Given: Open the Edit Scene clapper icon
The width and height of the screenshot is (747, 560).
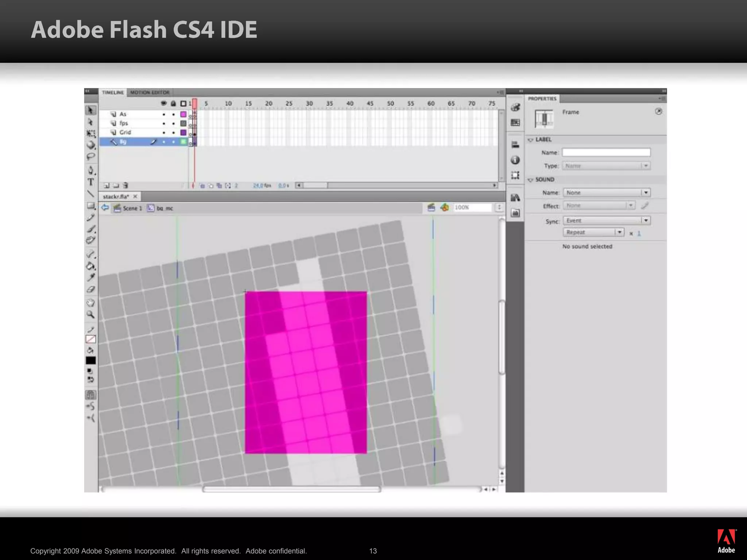Looking at the screenshot, I should coord(431,207).
